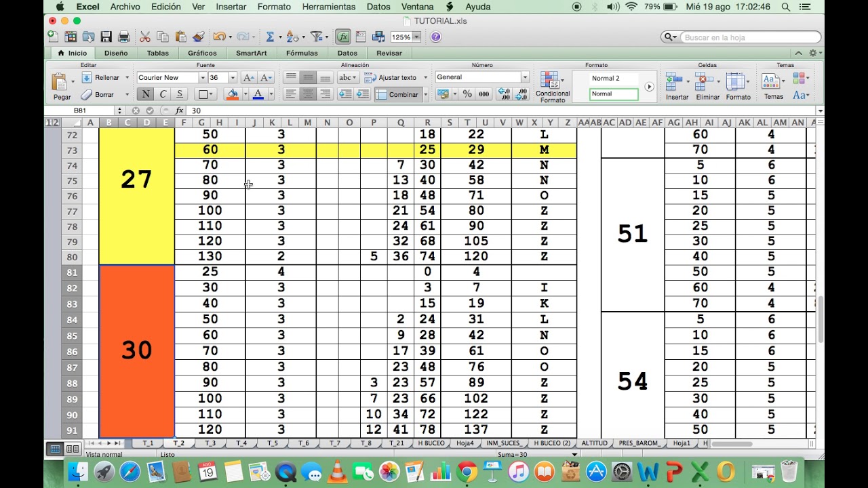The image size is (868, 488).
Task: Click the Sort A-Z icon
Action: coord(292,37)
